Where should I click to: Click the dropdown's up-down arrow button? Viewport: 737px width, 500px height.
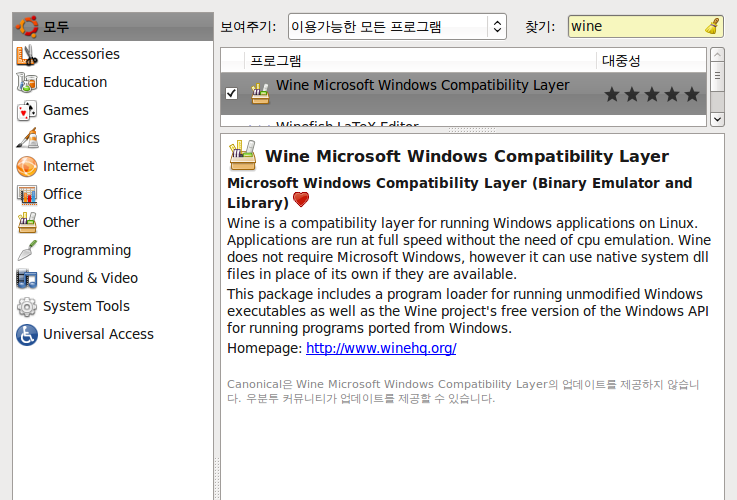pos(497,26)
